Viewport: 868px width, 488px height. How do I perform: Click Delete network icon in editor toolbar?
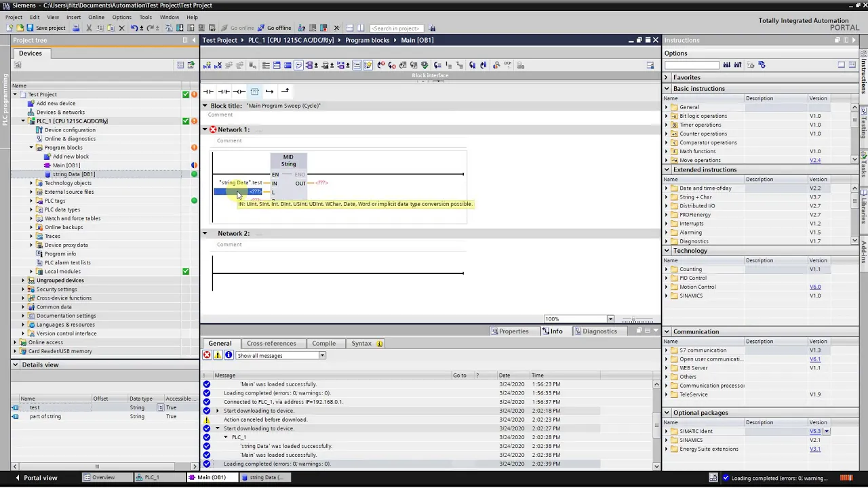(x=218, y=65)
